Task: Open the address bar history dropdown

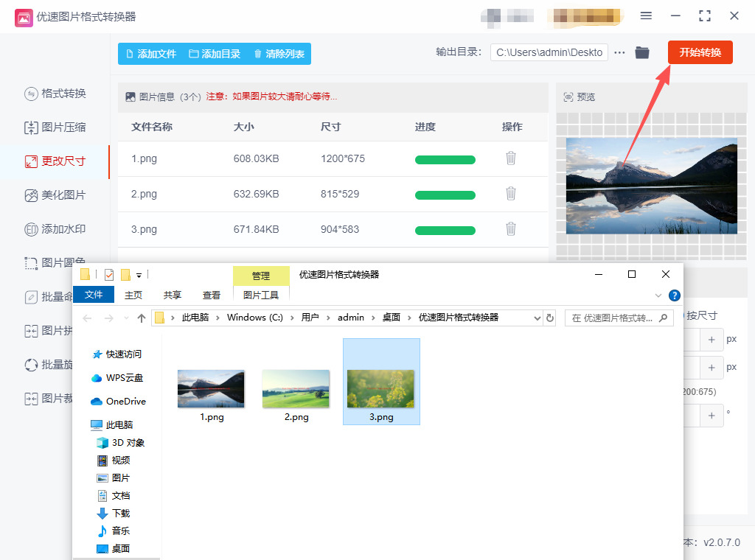Action: [x=537, y=318]
